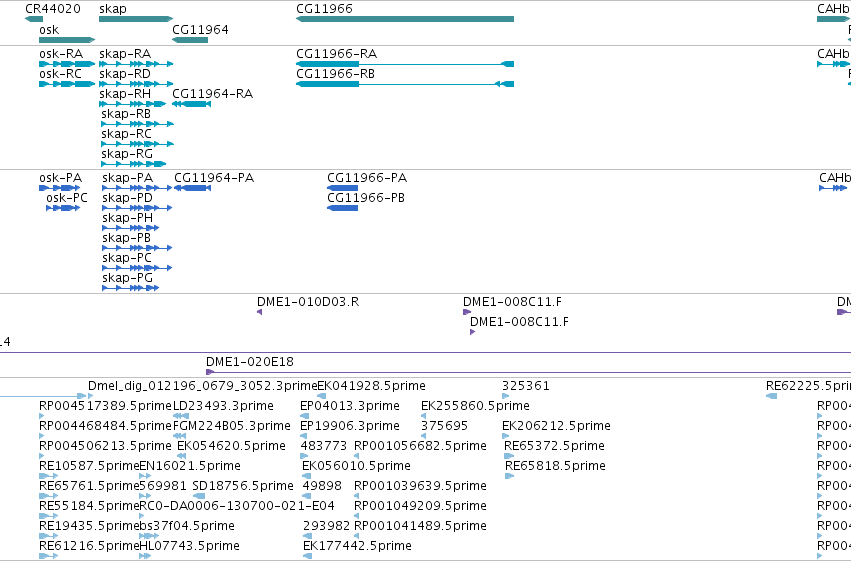This screenshot has height=561, width=851.
Task: Select the skap-PC protein feature
Action: point(137,269)
